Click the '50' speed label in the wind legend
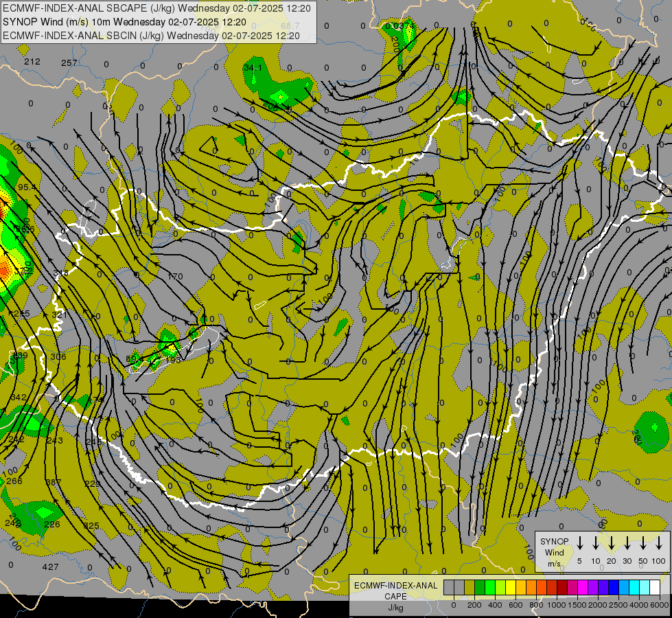672x618 pixels. 643,561
